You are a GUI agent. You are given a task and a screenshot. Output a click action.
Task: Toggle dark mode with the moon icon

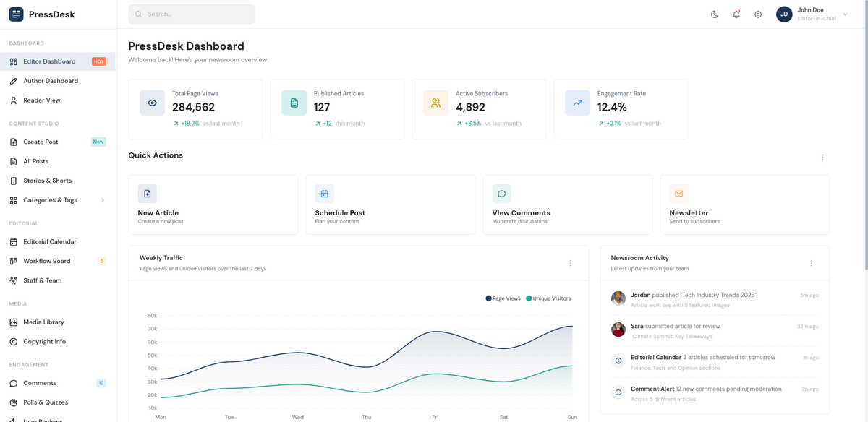(715, 14)
